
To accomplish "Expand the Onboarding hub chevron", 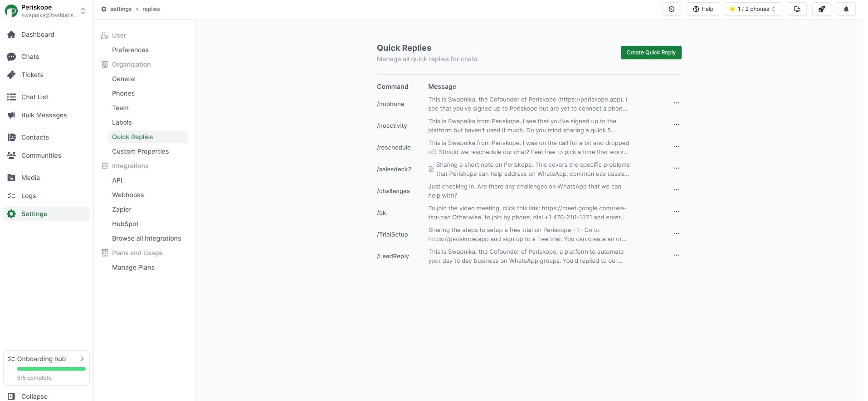I will pyautogui.click(x=82, y=359).
